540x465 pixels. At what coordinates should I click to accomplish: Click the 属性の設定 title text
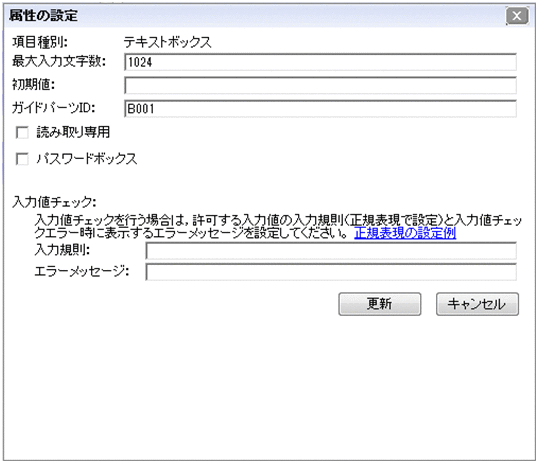tap(43, 16)
